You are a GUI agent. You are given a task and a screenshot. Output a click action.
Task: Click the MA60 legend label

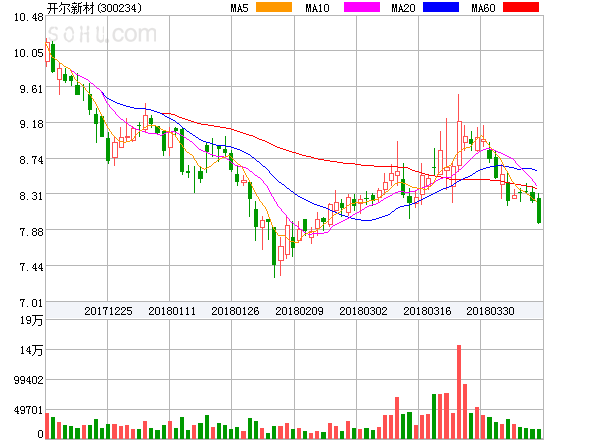coord(483,8)
